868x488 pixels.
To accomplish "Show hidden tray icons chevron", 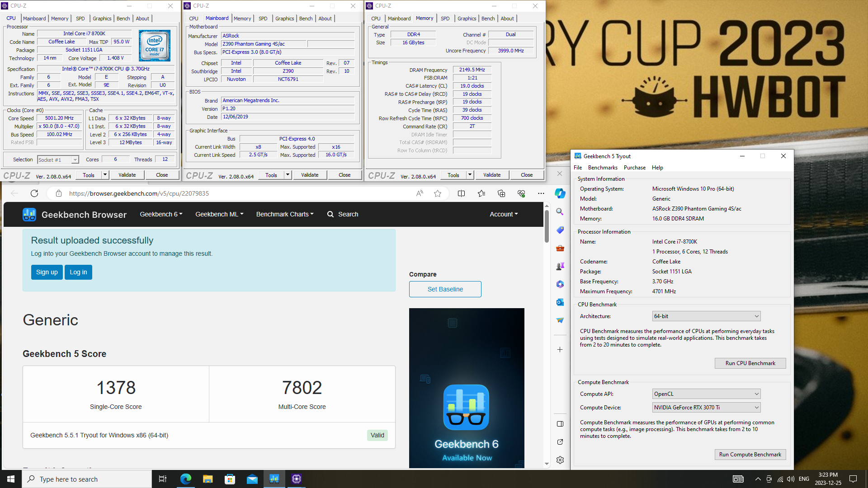I will click(758, 479).
